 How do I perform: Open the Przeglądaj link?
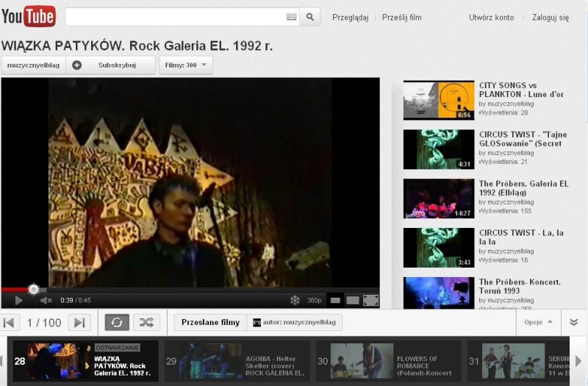(351, 18)
